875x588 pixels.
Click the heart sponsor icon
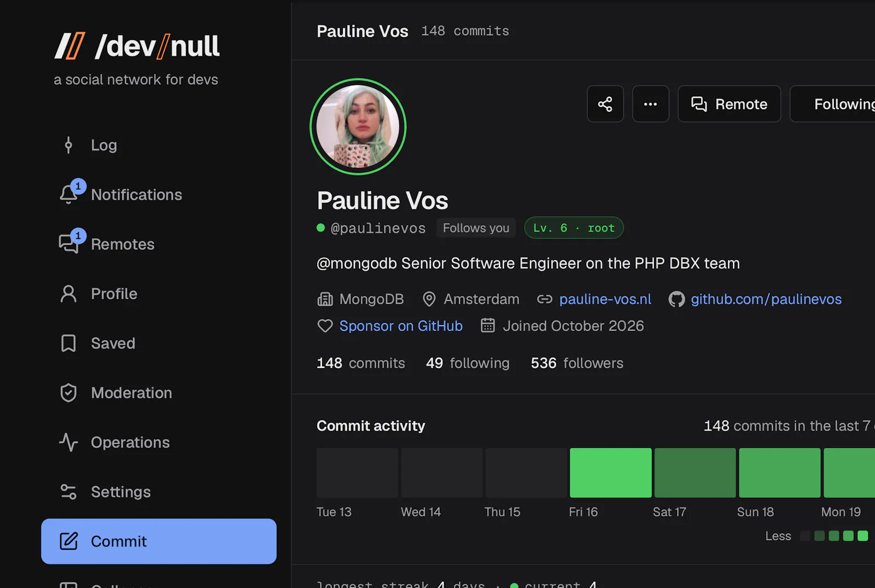point(325,326)
